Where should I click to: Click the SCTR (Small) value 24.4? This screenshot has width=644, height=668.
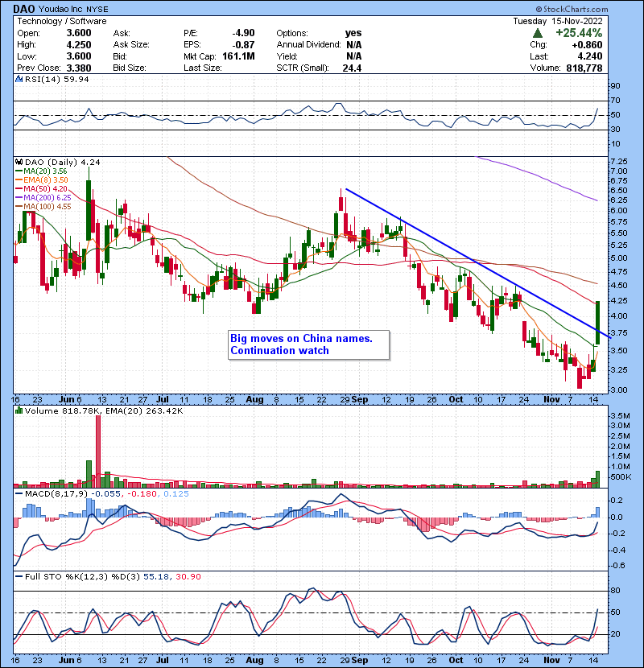pyautogui.click(x=352, y=68)
